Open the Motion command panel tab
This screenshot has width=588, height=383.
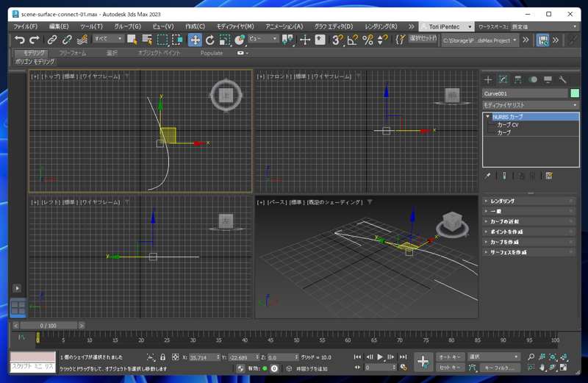[x=533, y=79]
